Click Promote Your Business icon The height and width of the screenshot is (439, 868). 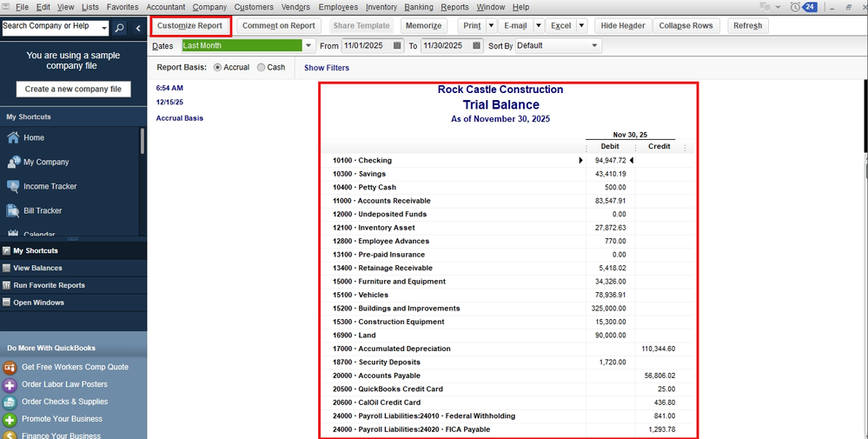(10, 419)
